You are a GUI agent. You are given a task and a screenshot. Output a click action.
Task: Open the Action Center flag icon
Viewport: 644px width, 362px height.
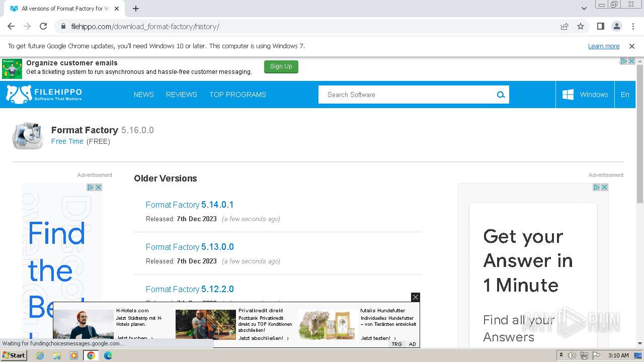596,355
